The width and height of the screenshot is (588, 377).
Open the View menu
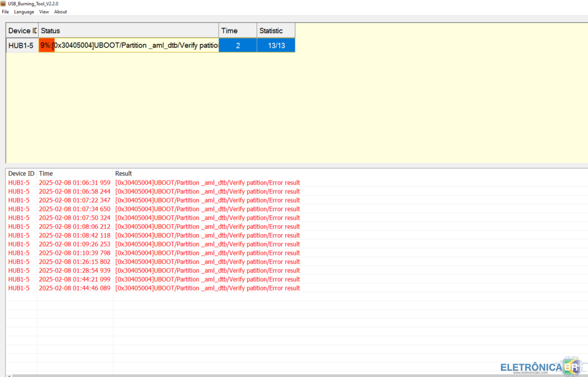[x=44, y=12]
